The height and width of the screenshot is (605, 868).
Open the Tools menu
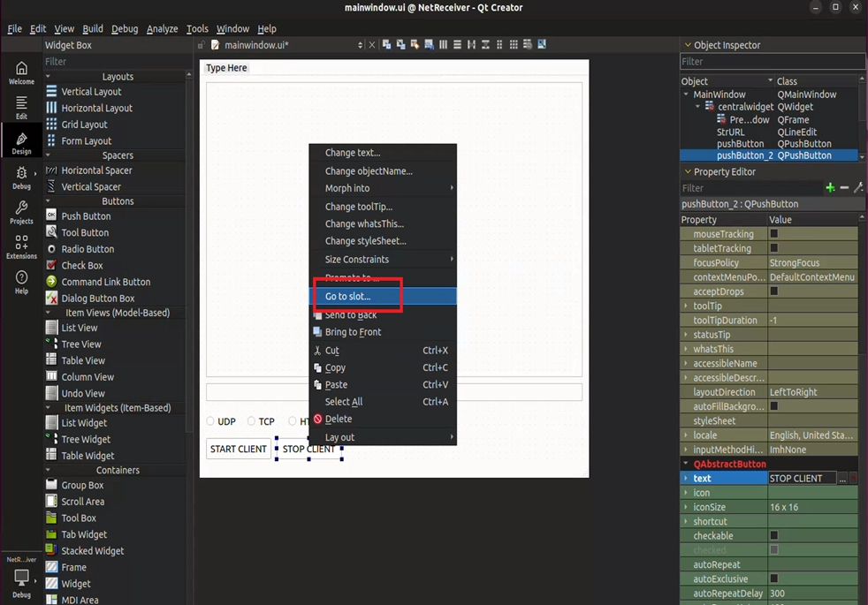click(x=197, y=29)
